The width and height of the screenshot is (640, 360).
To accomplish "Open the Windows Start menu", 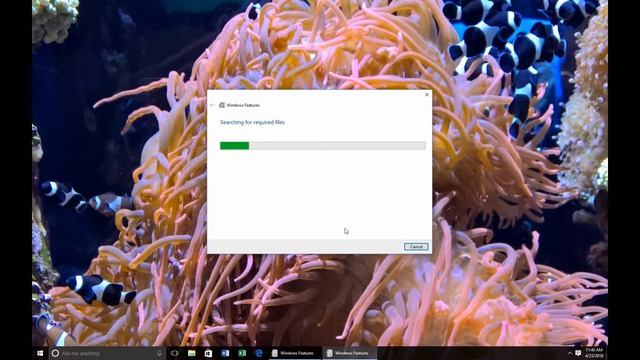I will (x=40, y=353).
